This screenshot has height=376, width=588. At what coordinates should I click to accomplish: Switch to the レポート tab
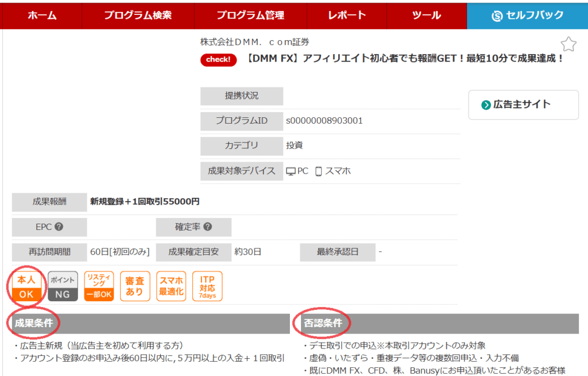(x=347, y=16)
